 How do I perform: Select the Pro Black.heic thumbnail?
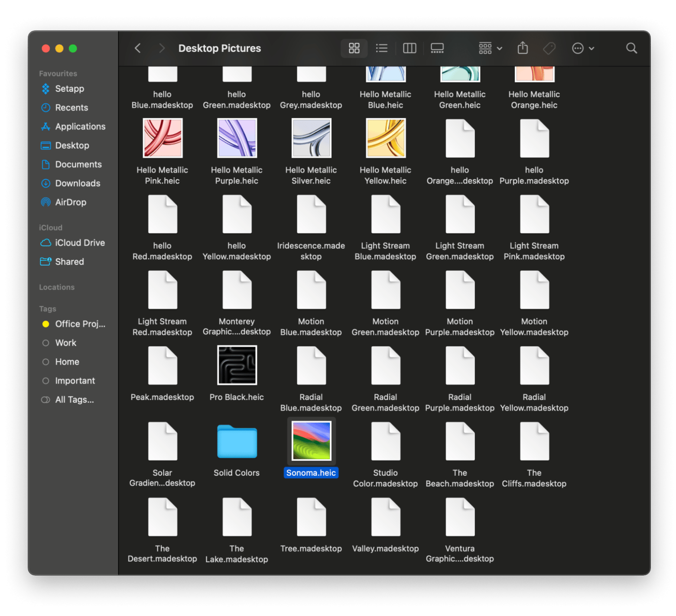pos(237,365)
